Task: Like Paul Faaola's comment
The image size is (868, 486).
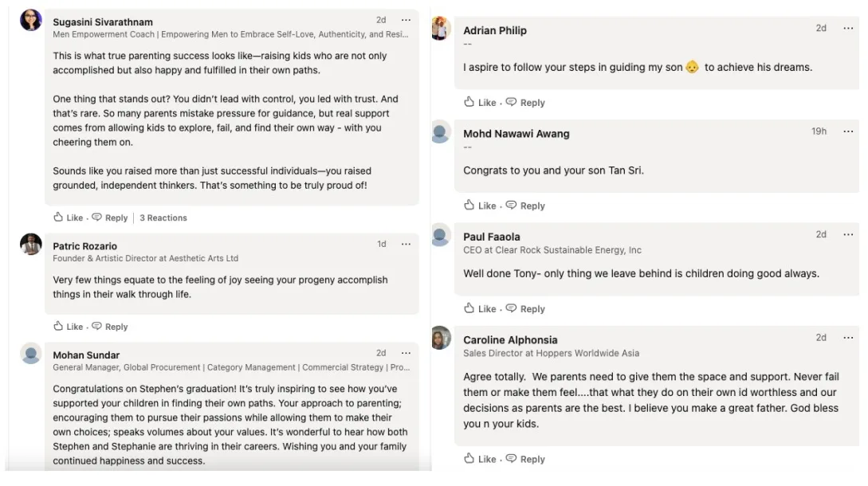Action: click(480, 309)
